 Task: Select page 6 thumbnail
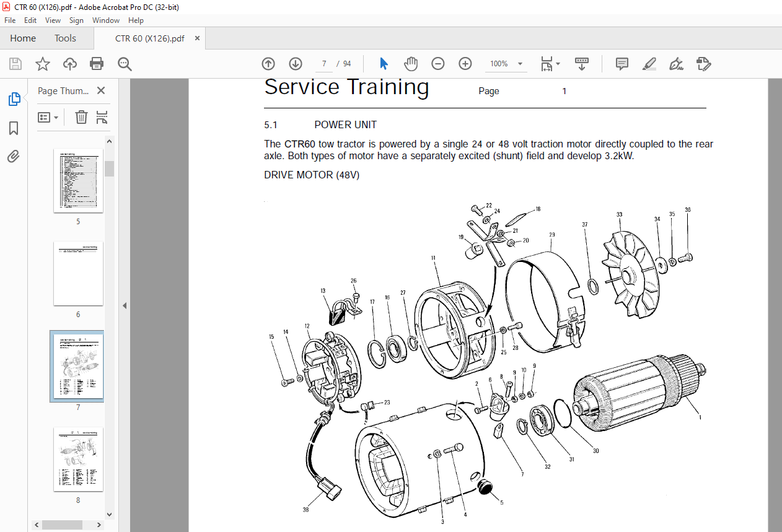click(78, 274)
